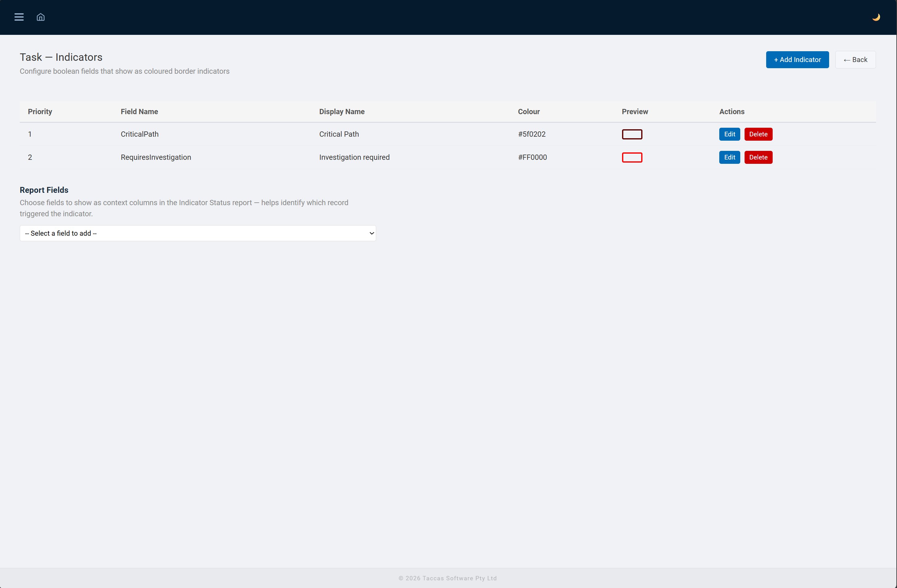This screenshot has width=897, height=588.
Task: Click the Critical Path colour preview swatch
Action: coord(632,134)
